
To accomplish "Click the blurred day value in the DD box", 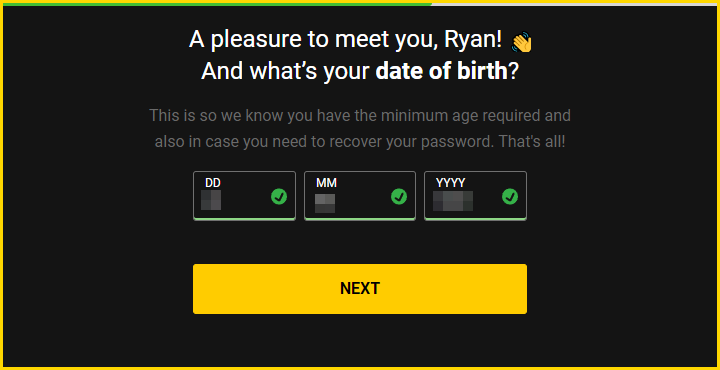I will pos(211,200).
